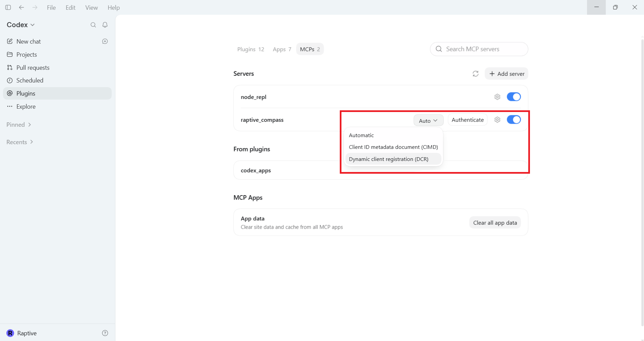This screenshot has height=341, width=644.
Task: Click the Raptive account avatar
Action: (x=10, y=333)
